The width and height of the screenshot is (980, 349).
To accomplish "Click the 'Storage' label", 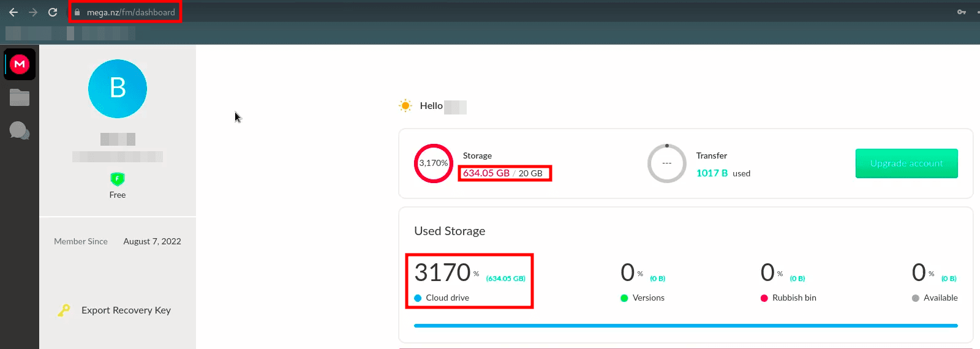I will [477, 156].
